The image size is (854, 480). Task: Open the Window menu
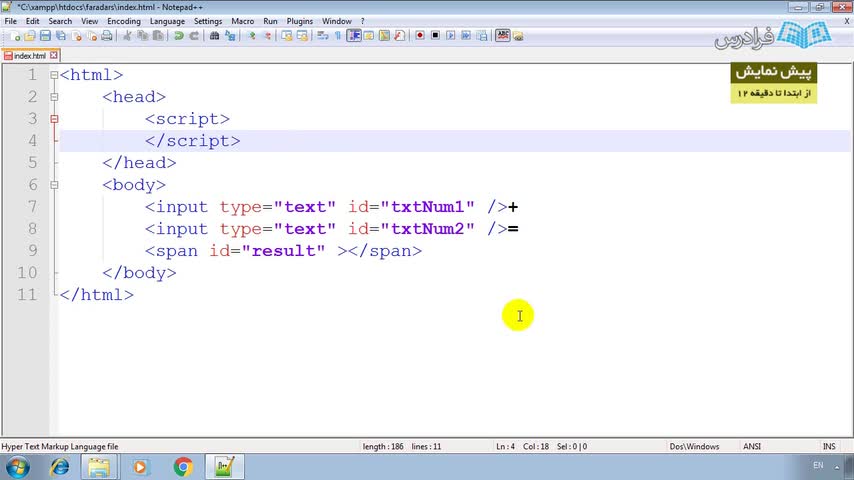point(337,21)
